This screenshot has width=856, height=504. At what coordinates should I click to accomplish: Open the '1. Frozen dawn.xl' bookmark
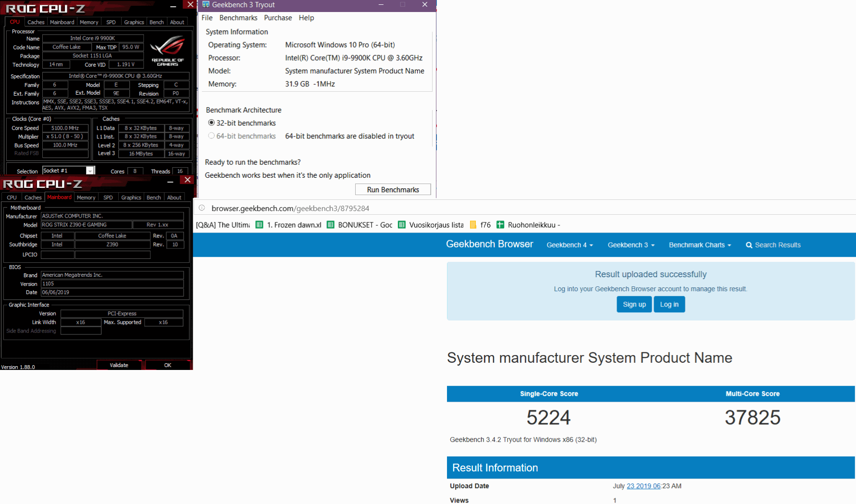pyautogui.click(x=288, y=225)
